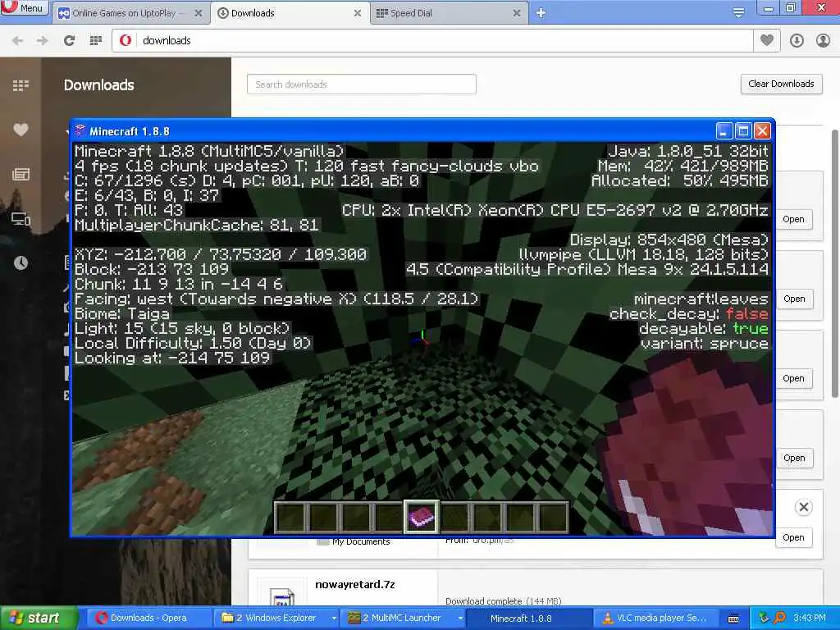Go back with the back arrow
Screen dimensions: 840x630
pyautogui.click(x=18, y=41)
